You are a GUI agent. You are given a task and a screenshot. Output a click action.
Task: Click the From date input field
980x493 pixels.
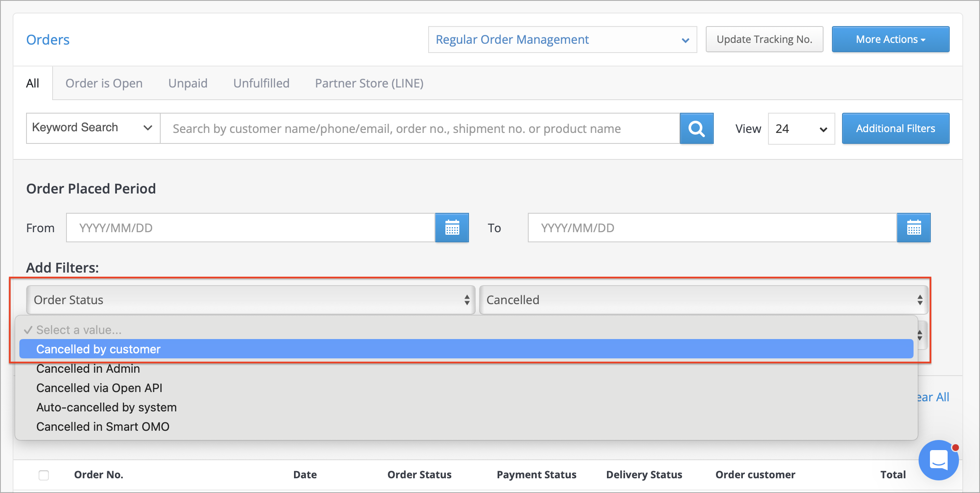point(251,228)
